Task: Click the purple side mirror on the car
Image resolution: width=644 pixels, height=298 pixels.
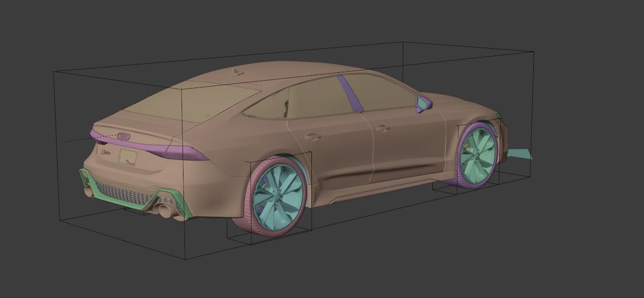Action: pos(423,105)
